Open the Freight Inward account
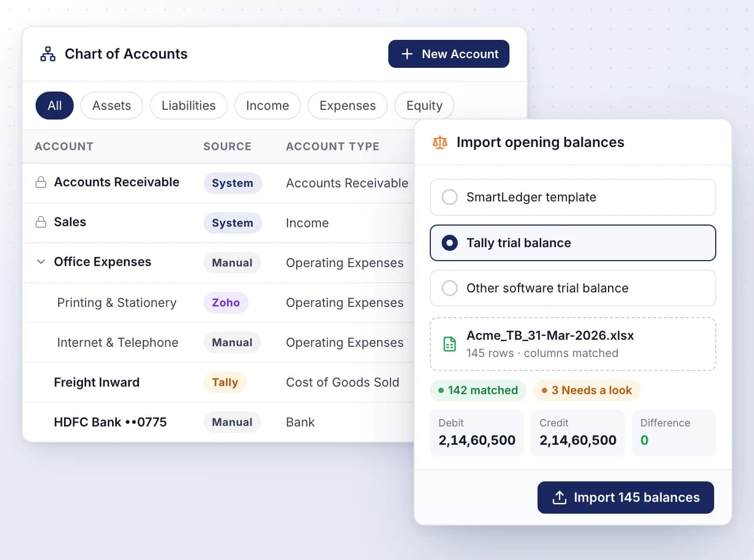Image resolution: width=754 pixels, height=560 pixels. 96,382
